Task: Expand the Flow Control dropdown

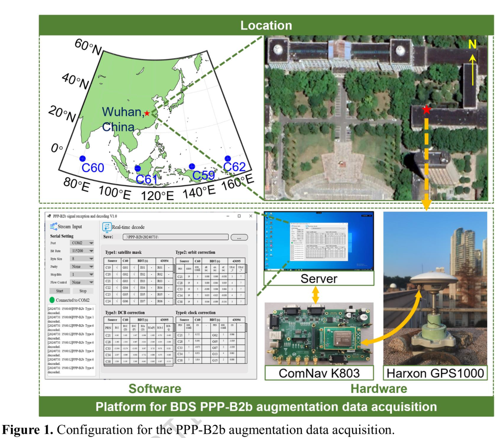Action: pos(82,282)
